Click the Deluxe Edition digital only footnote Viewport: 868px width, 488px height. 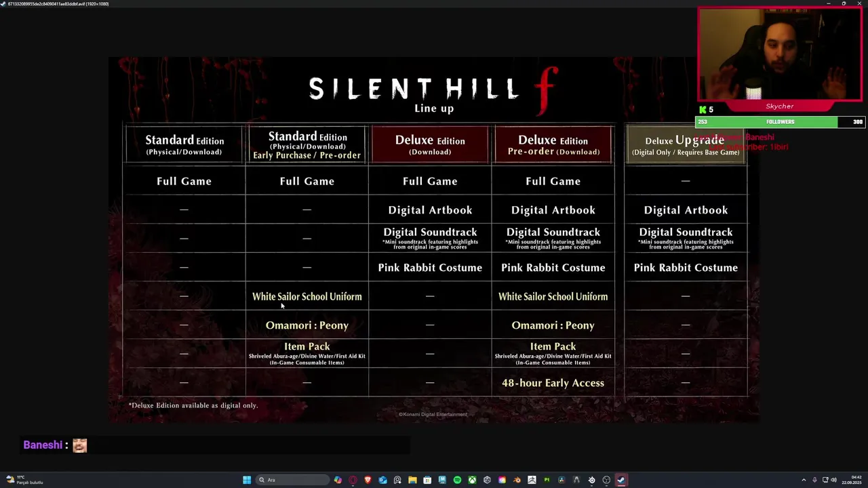tap(193, 405)
